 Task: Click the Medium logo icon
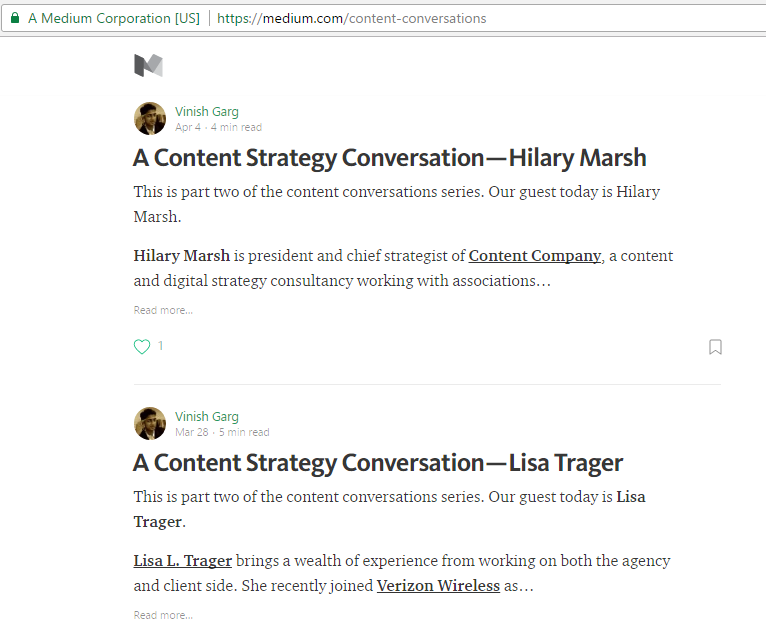click(x=149, y=65)
